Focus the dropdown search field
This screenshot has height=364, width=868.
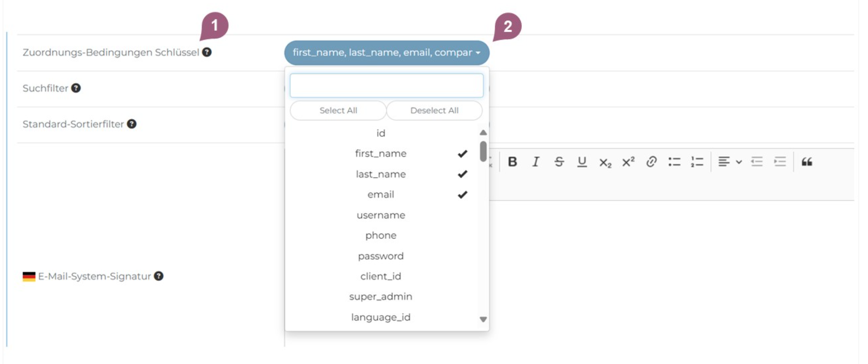pos(386,85)
